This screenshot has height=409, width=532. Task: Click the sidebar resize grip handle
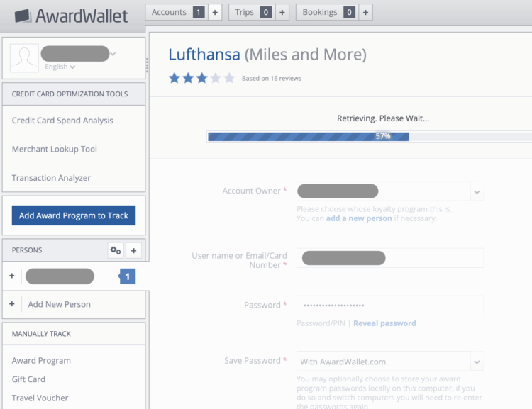click(x=147, y=65)
